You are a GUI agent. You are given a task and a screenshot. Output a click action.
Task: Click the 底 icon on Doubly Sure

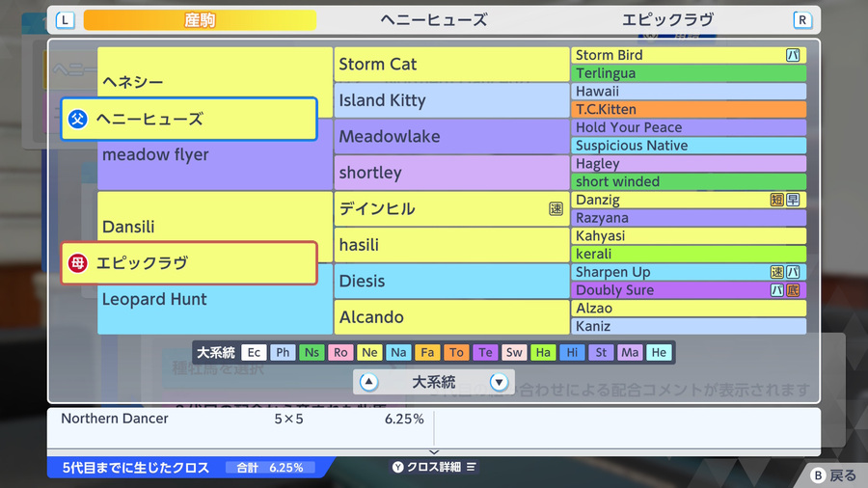(793, 290)
